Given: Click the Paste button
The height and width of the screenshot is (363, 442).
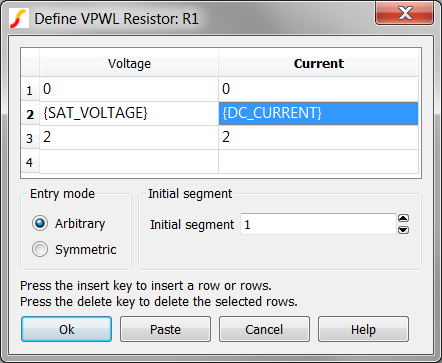Looking at the screenshot, I should [x=165, y=329].
